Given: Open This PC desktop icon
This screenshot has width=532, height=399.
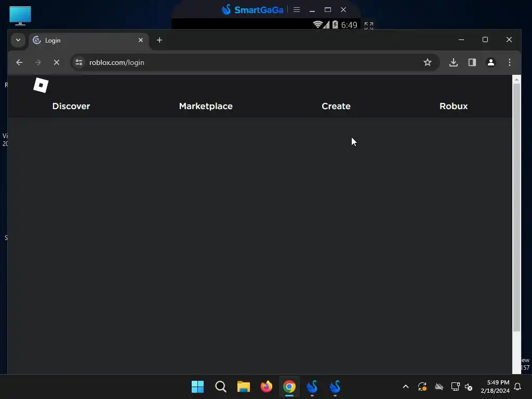Looking at the screenshot, I should tap(20, 16).
